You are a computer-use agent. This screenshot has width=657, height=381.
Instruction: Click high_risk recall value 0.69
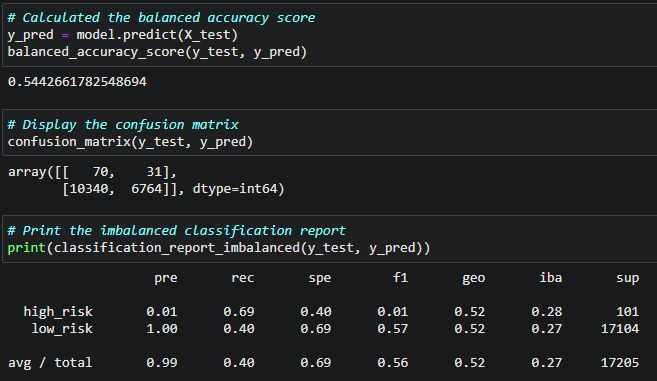[x=239, y=312]
